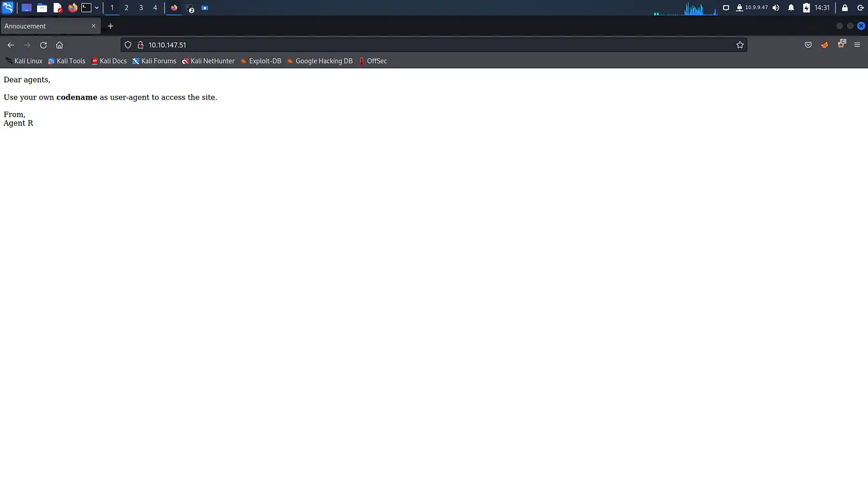Open the Firefox hamburger menu
The width and height of the screenshot is (868, 488).
[856, 45]
